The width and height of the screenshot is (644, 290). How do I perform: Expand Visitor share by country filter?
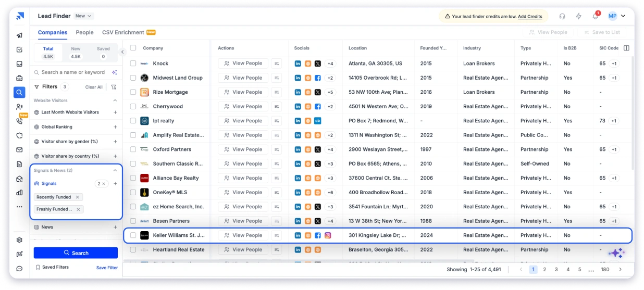[115, 156]
